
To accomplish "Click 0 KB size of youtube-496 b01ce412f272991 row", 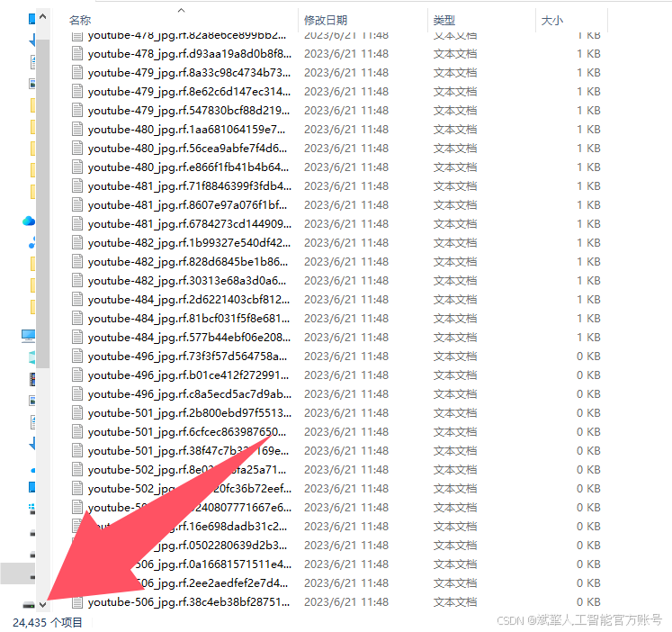I will pos(588,375).
